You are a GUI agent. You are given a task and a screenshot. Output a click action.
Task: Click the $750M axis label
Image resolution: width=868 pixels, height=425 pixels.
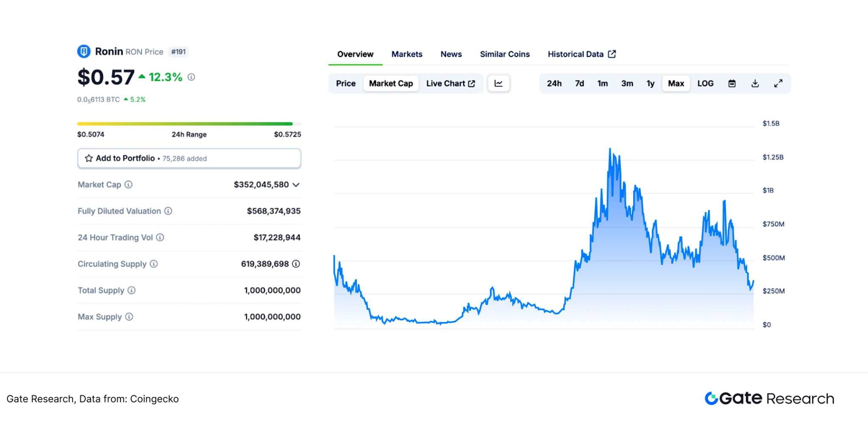[773, 224]
